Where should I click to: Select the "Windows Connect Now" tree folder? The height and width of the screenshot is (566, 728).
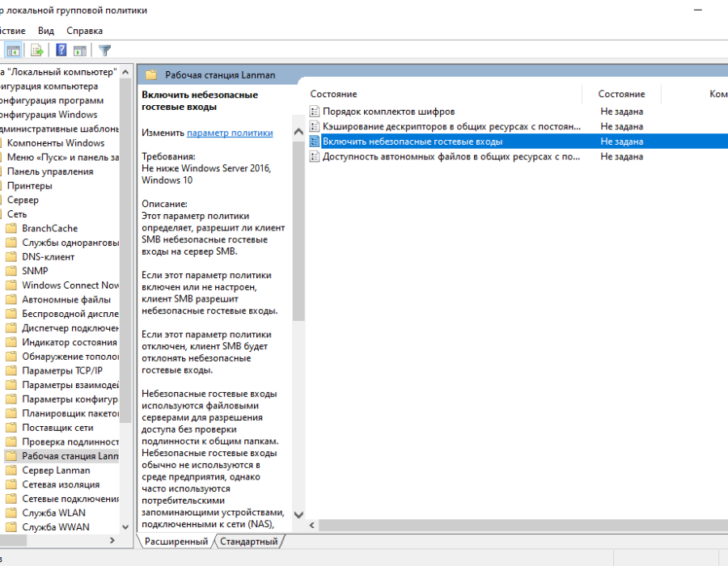pyautogui.click(x=70, y=285)
